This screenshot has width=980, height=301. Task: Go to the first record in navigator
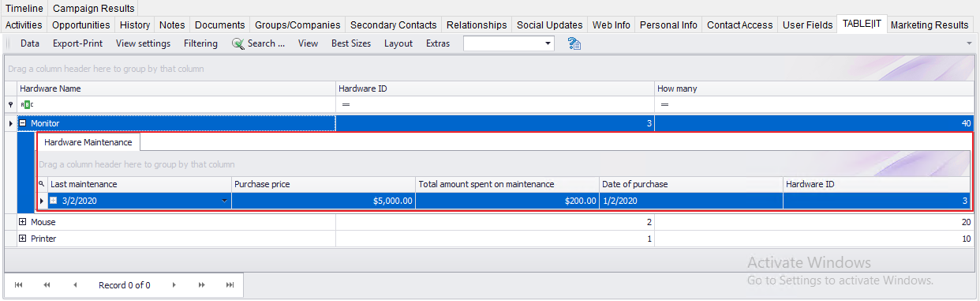[19, 285]
